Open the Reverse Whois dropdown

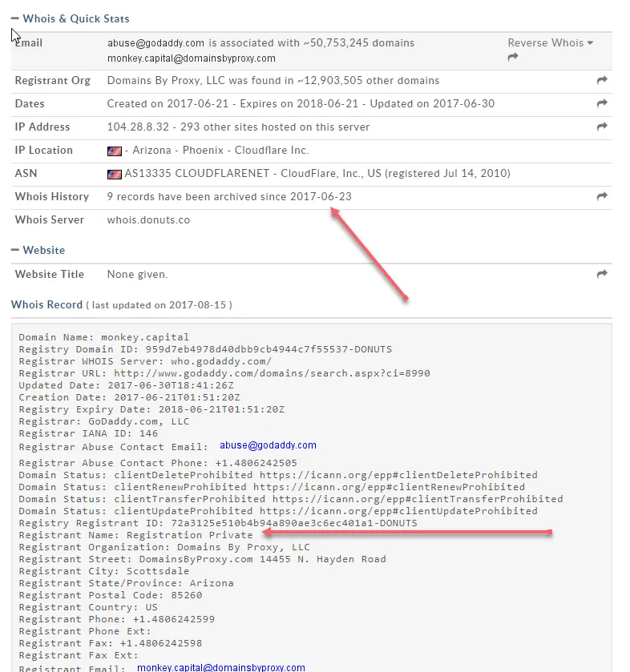point(550,43)
